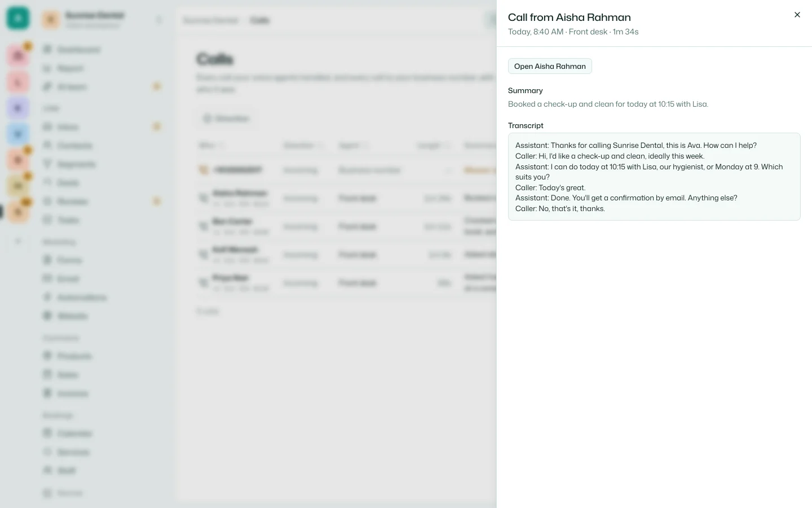Open the Calendar icon under Bookings
The height and width of the screenshot is (508, 812).
(47, 433)
